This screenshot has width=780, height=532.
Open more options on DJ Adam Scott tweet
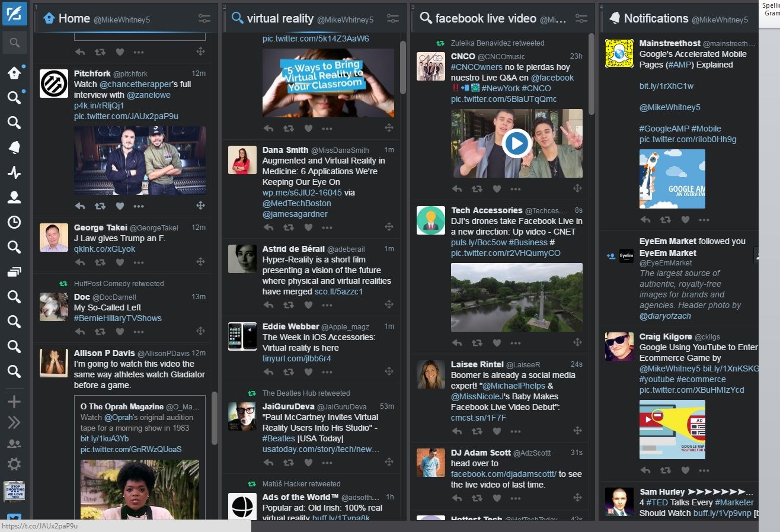pos(516,498)
